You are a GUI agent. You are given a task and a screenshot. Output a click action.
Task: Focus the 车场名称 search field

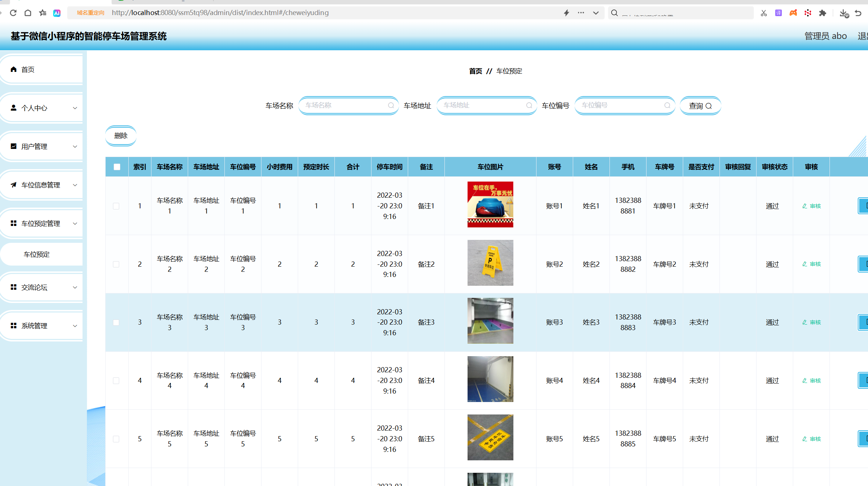click(348, 106)
